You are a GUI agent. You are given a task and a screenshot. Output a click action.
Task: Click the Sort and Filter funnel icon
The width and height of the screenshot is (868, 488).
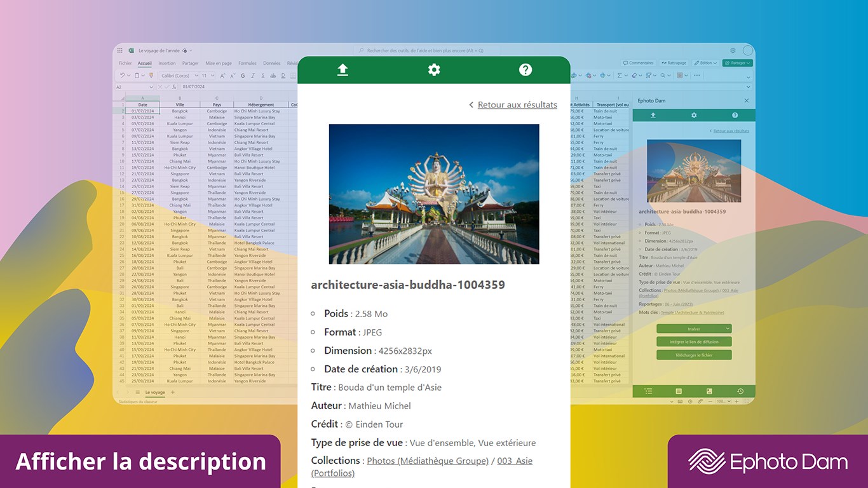pyautogui.click(x=648, y=76)
